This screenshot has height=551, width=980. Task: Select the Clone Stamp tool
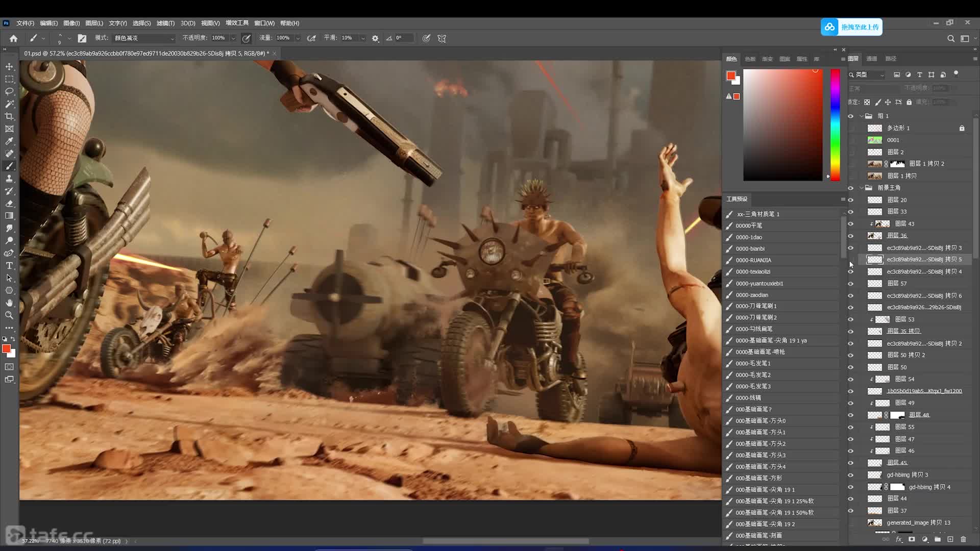point(9,179)
